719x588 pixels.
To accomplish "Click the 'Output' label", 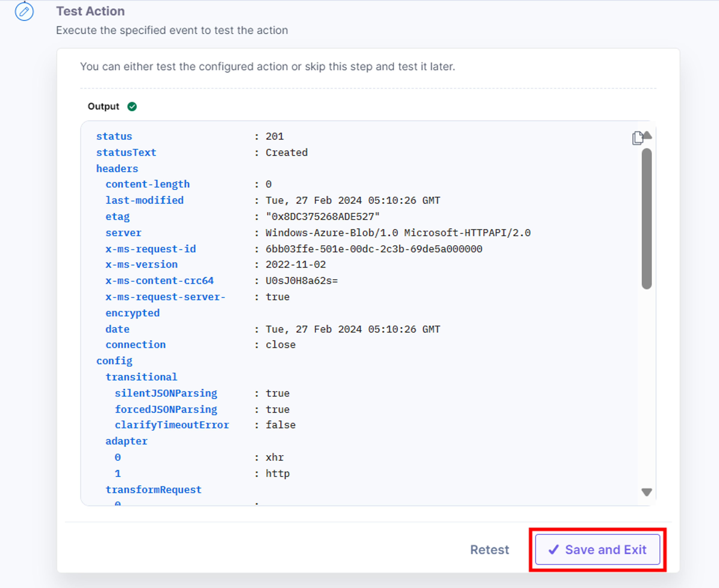I will (103, 107).
